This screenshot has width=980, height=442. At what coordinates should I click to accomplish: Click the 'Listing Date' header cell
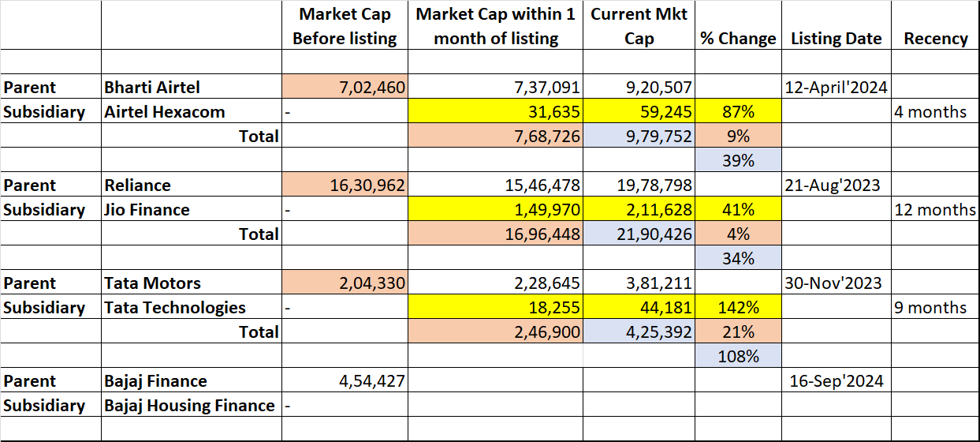(x=836, y=39)
